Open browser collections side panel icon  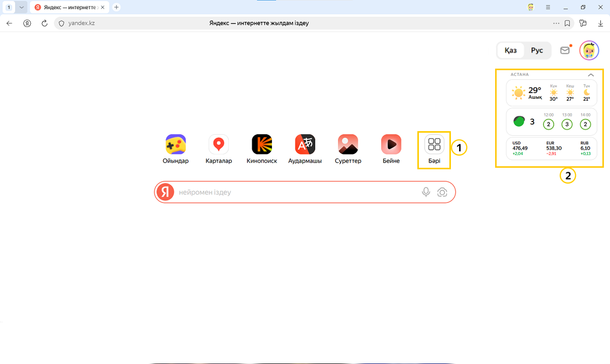583,23
